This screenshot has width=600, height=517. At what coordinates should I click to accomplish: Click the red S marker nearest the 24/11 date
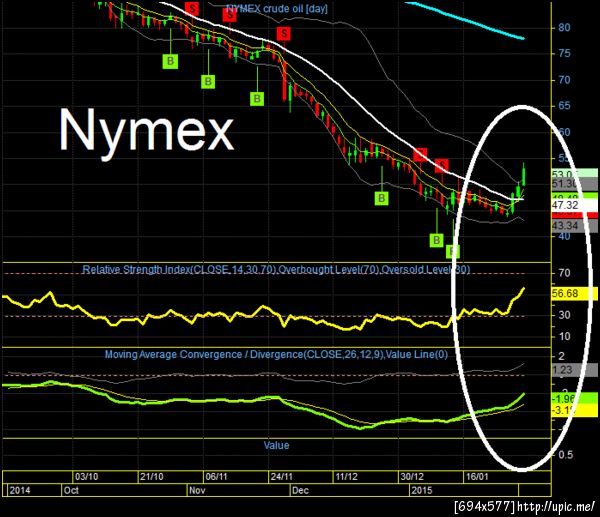(x=284, y=34)
